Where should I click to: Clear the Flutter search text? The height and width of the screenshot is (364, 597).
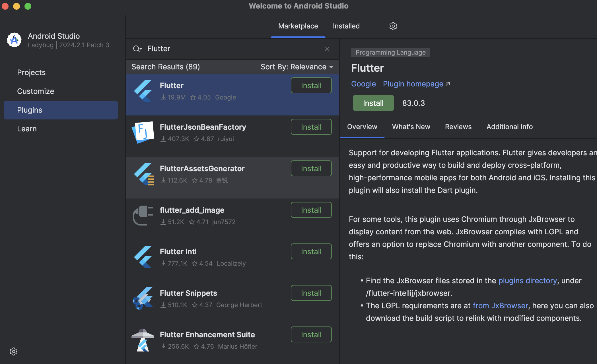coord(327,49)
